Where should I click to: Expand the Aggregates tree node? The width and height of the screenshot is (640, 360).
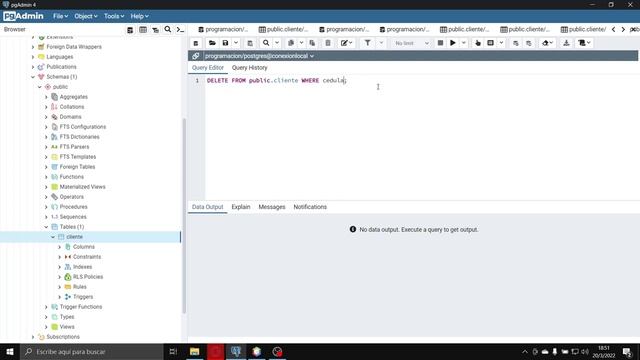(46, 97)
